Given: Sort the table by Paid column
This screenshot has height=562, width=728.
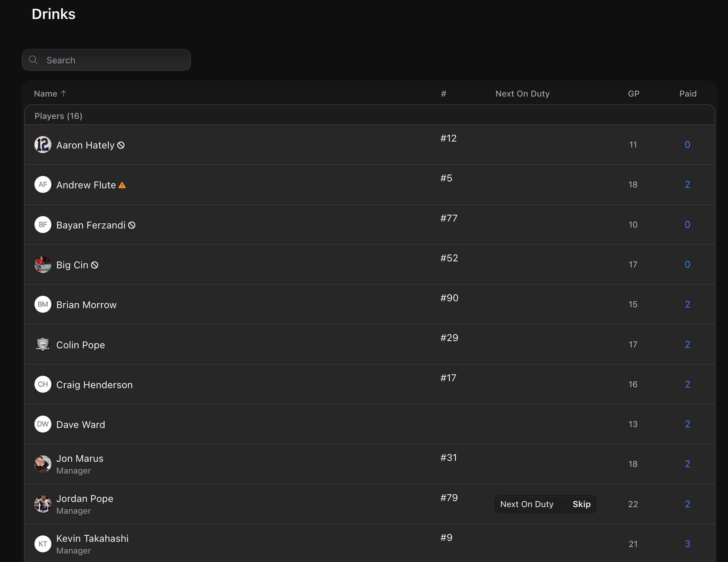Looking at the screenshot, I should point(688,94).
